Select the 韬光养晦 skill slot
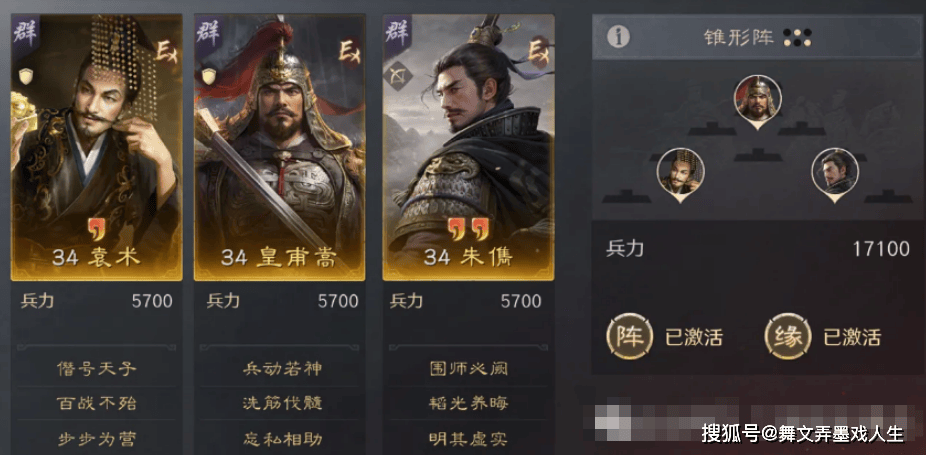The image size is (926, 455). click(x=468, y=404)
